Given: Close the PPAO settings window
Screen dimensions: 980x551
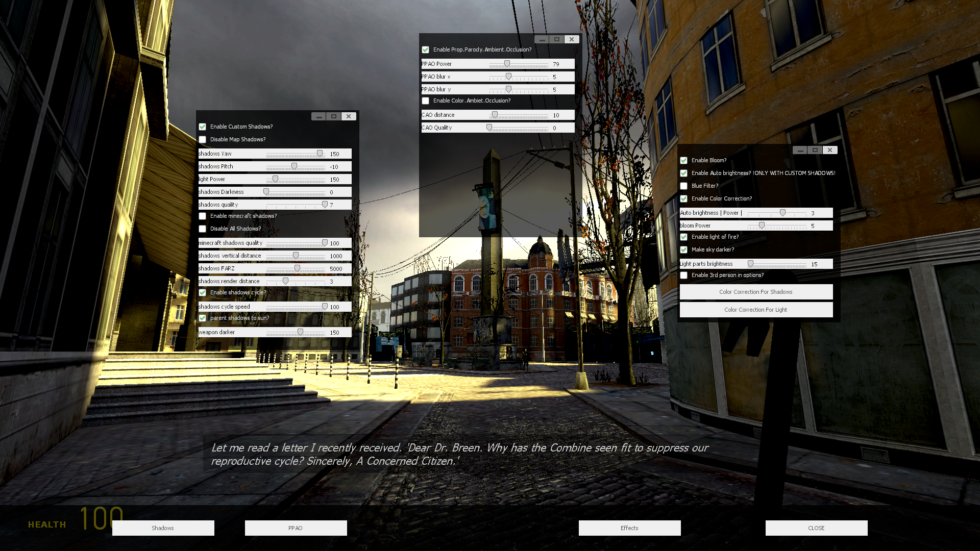Looking at the screenshot, I should pos(572,39).
